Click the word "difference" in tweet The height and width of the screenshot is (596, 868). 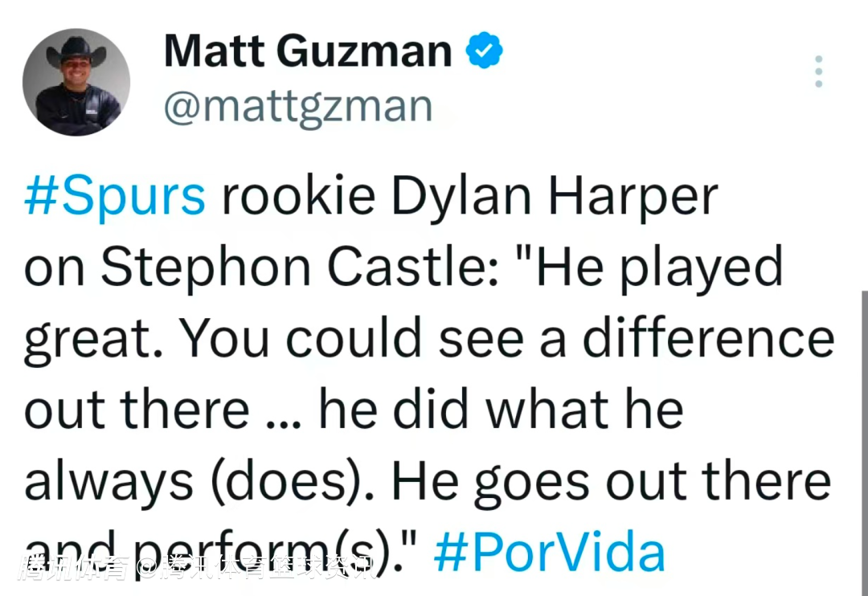[x=707, y=340]
